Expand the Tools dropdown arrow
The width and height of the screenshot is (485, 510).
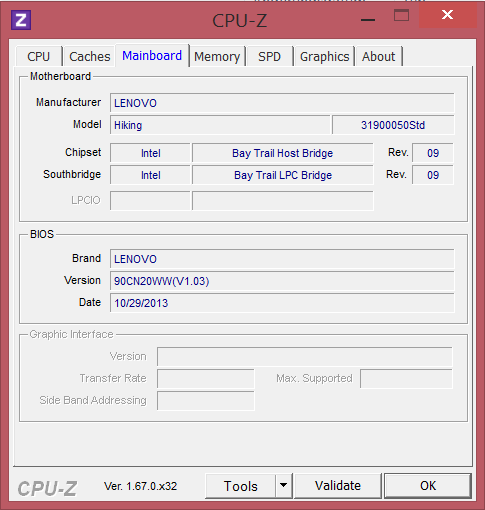(x=284, y=486)
